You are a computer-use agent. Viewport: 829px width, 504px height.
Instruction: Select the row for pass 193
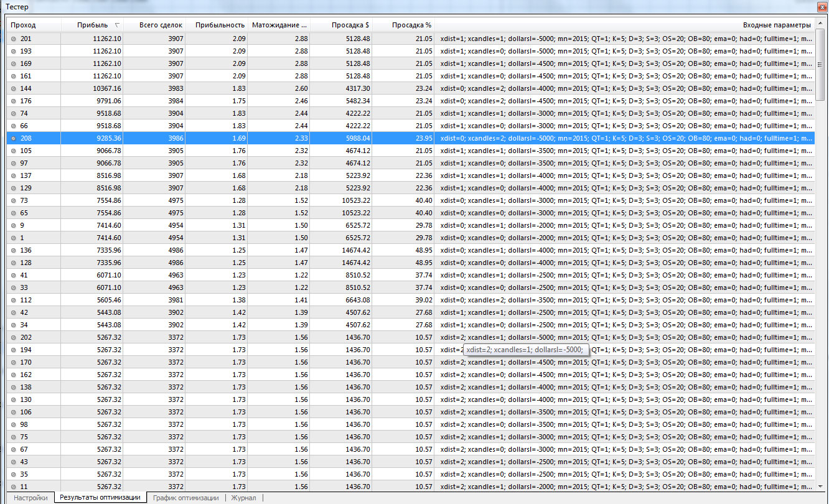[411, 51]
